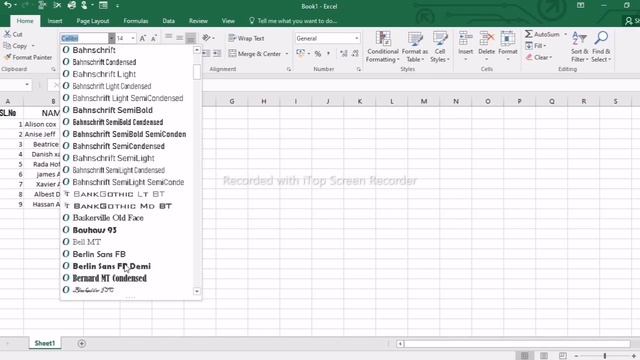The width and height of the screenshot is (640, 360).
Task: Click the zoom slider in status bar
Action: 605,356
